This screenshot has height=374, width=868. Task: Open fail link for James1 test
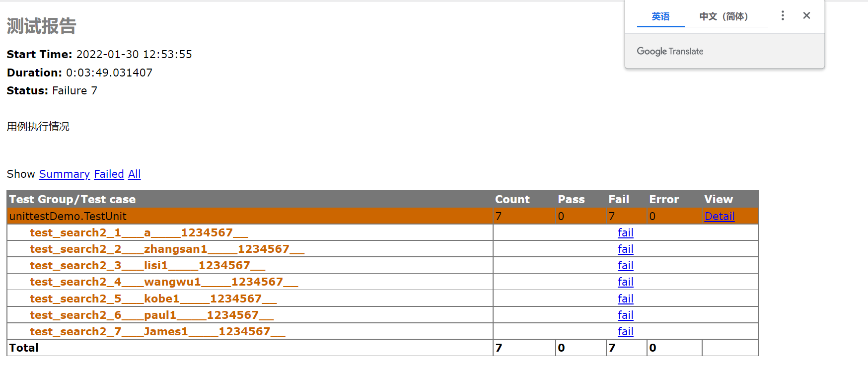[626, 331]
